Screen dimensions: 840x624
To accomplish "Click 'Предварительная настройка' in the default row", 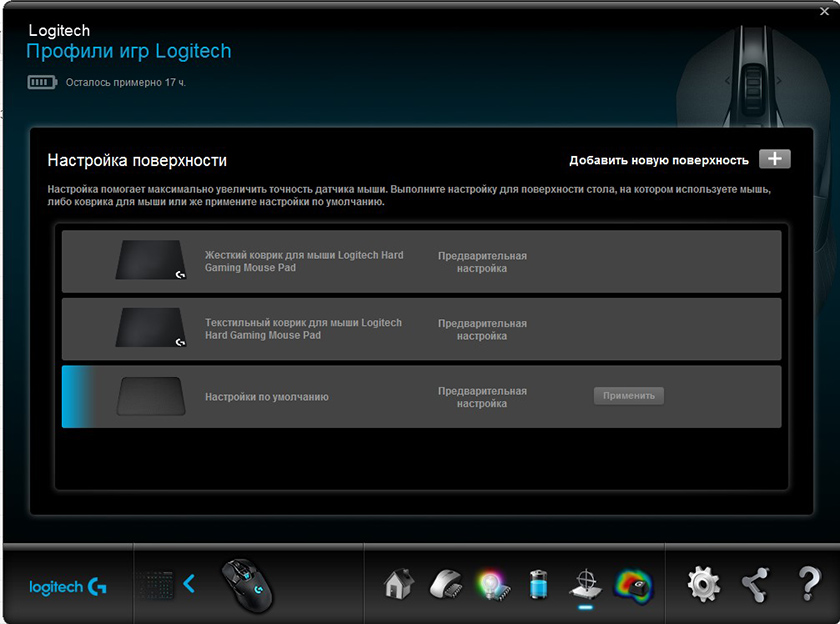I will coord(482,397).
